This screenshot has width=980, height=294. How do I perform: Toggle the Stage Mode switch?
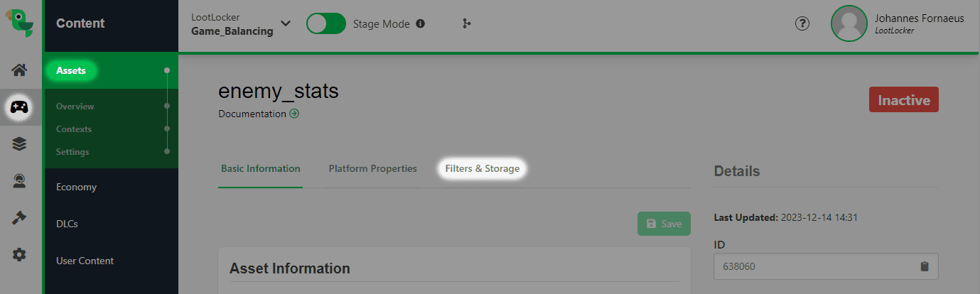[x=326, y=23]
